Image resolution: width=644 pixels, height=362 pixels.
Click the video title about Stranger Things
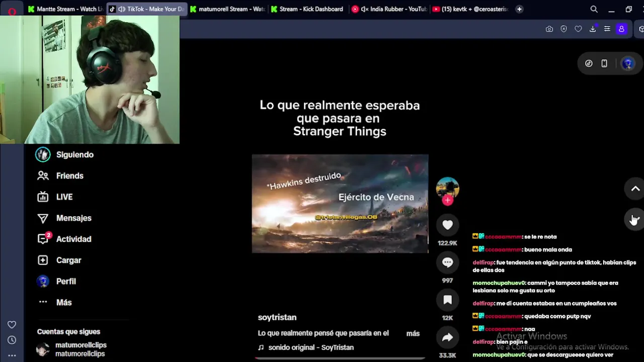[340, 118]
